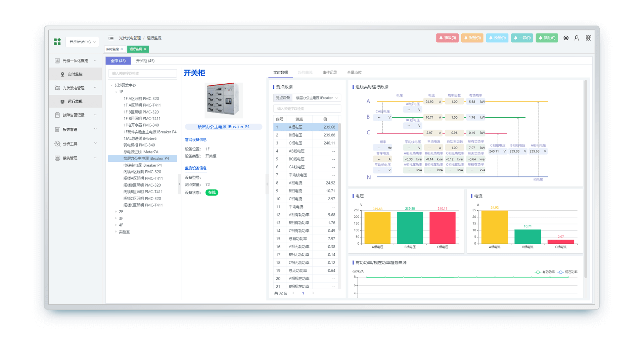644x337 pixels.
Task: Switch to 全量点位 tab
Action: (x=354, y=73)
